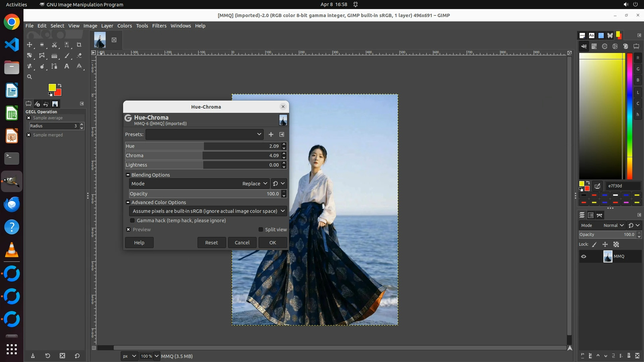Enable the Split view checkbox
The height and width of the screenshot is (362, 644).
(x=261, y=230)
